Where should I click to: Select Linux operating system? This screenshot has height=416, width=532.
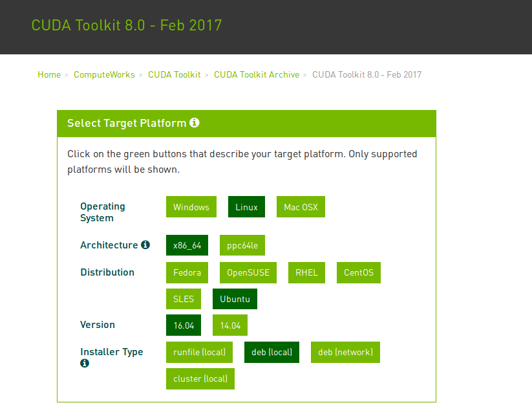[247, 207]
